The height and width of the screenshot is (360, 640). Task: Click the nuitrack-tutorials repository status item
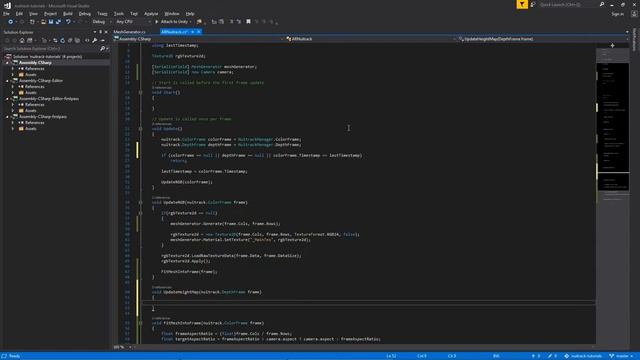point(583,356)
